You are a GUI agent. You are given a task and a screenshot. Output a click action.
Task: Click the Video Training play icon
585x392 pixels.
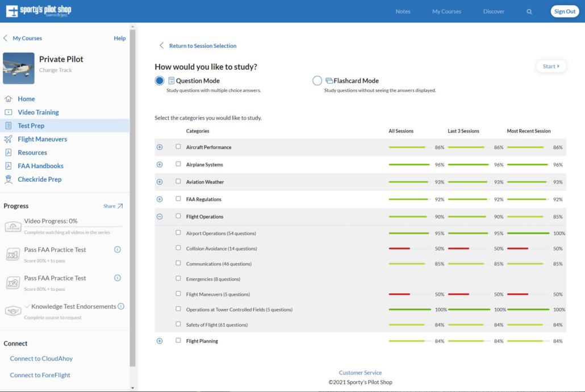(9, 112)
